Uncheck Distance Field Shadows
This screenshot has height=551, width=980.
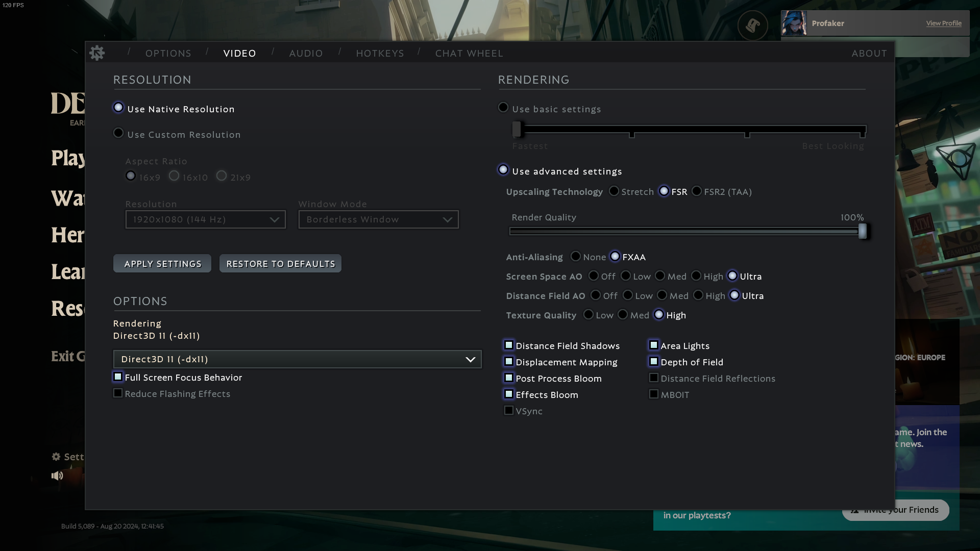click(x=509, y=345)
